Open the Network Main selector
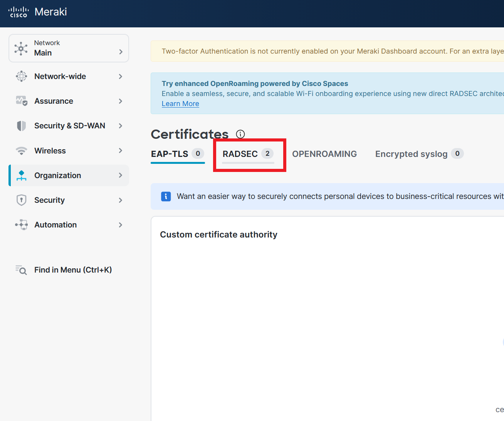 click(69, 48)
